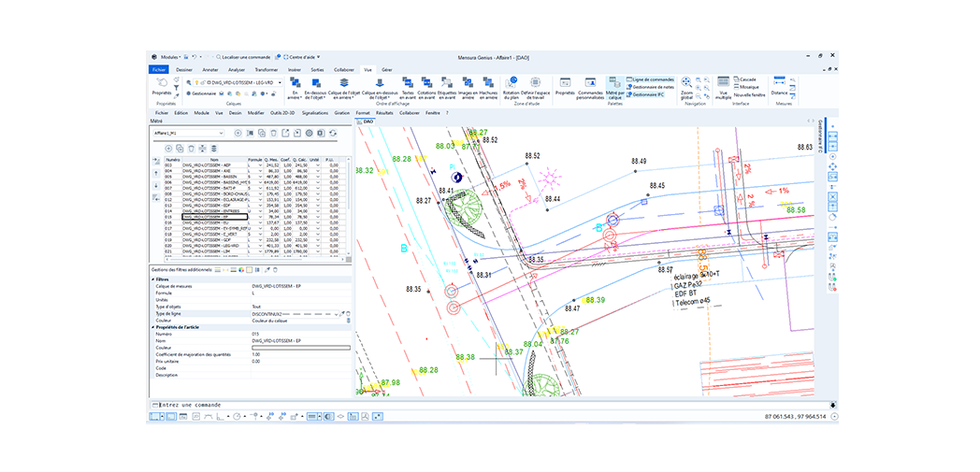The image size is (980, 472).
Task: Click the Rotation du plan icon
Action: [513, 82]
